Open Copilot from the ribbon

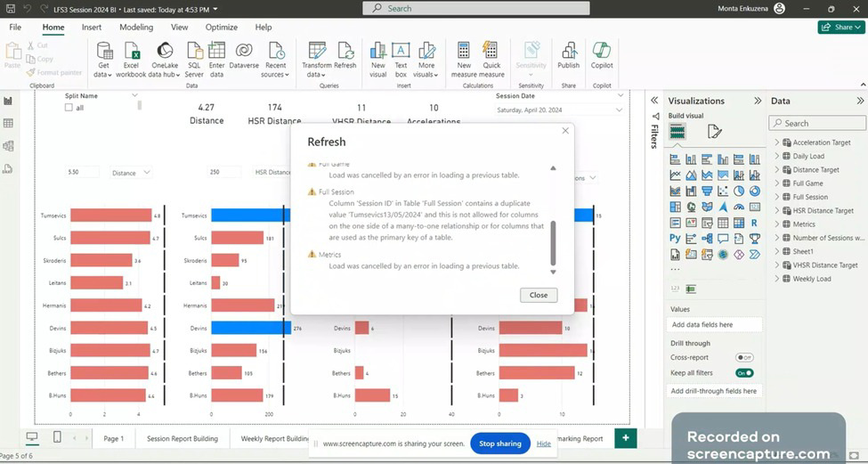(602, 55)
